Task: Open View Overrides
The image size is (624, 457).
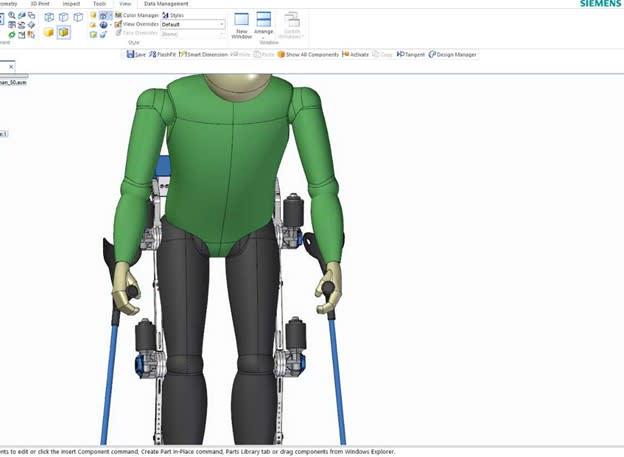Action: point(136,24)
